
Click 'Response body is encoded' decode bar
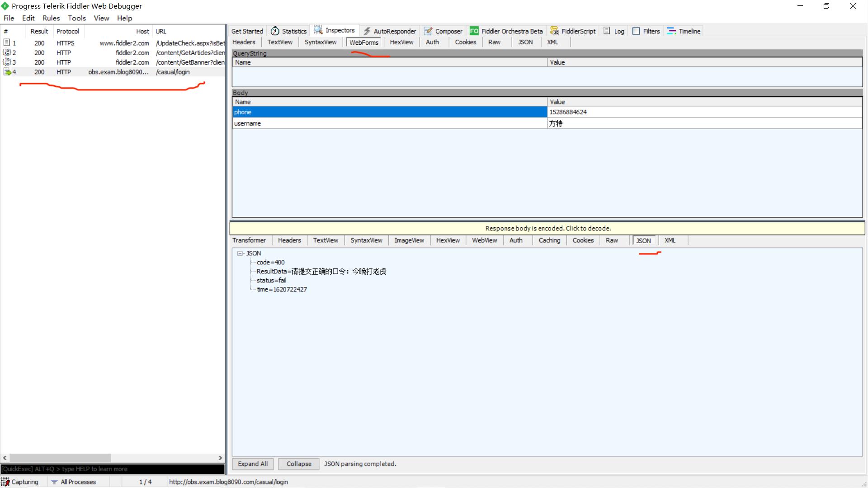[547, 228]
